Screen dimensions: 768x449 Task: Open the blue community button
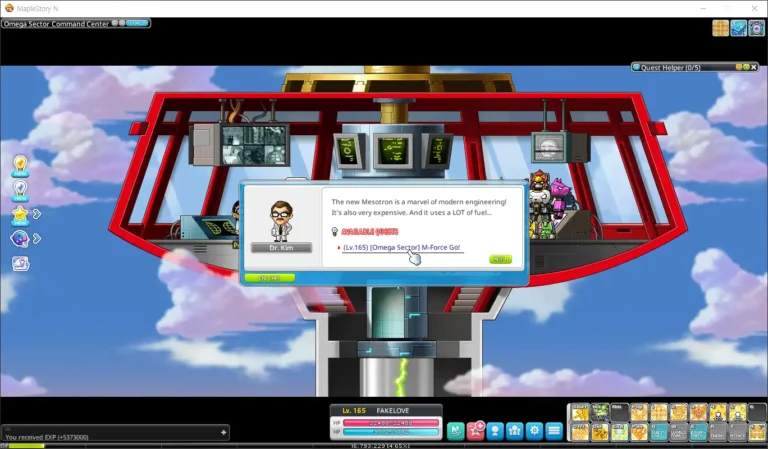515,430
